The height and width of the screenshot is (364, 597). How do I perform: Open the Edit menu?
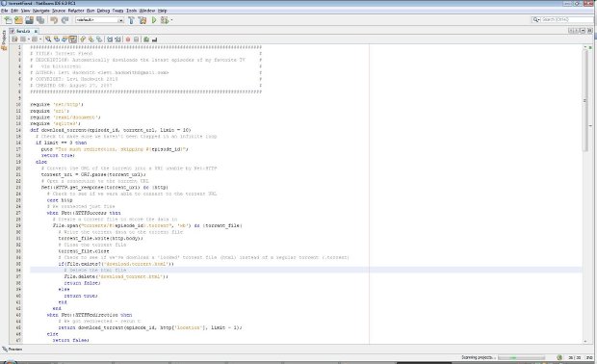(14, 11)
